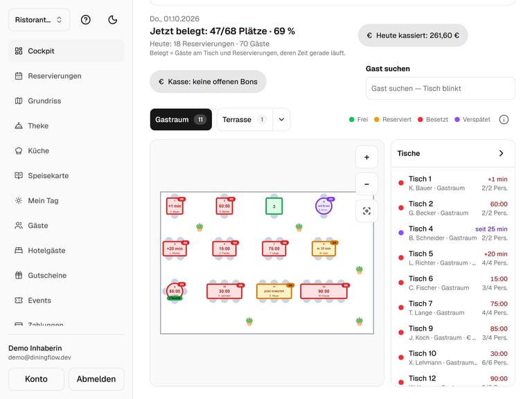This screenshot has height=399, width=532.
Task: Collapse the Tische panel chevron
Action: click(x=501, y=153)
